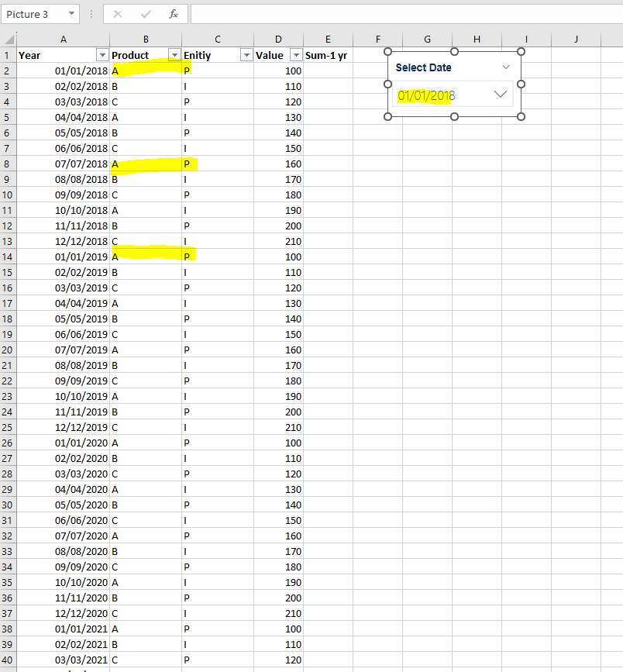Select cell containing 01/01/2018 in column A
This screenshot has height=672, width=623.
64,71
